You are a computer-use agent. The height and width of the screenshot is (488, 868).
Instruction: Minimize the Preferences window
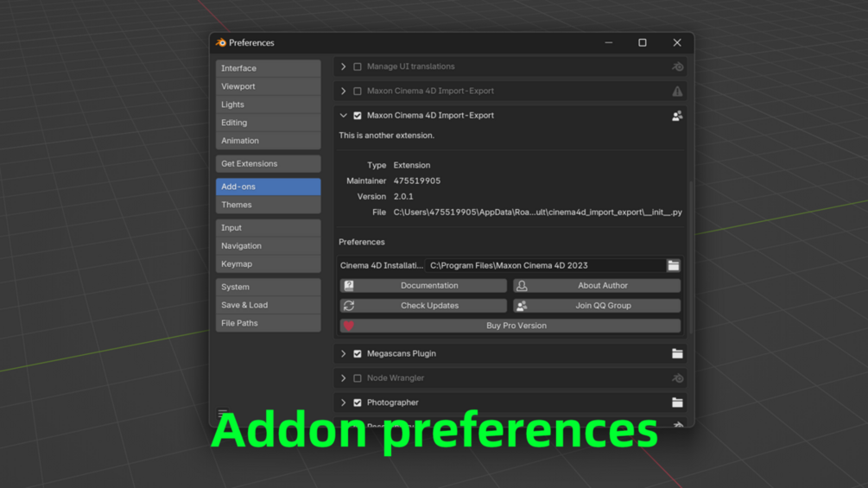[608, 42]
